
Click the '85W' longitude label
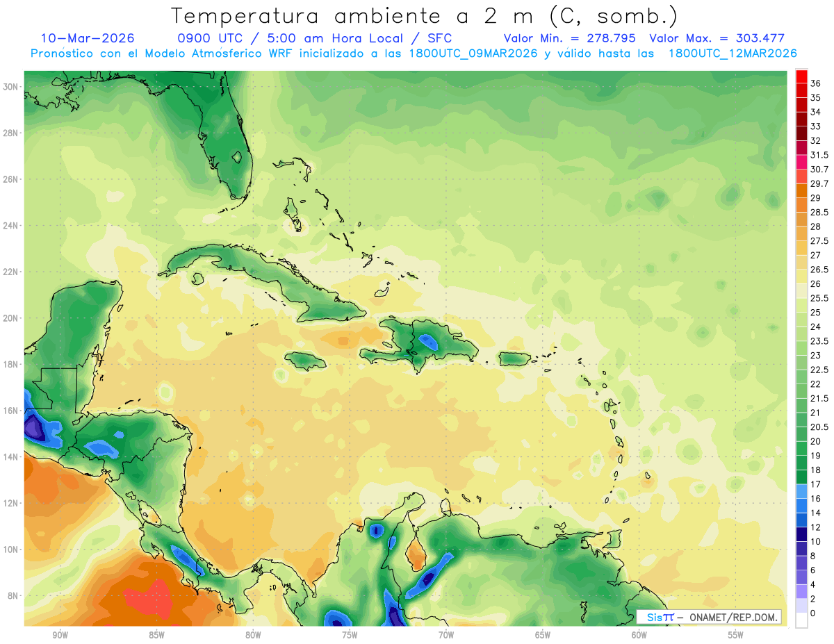pyautogui.click(x=156, y=635)
